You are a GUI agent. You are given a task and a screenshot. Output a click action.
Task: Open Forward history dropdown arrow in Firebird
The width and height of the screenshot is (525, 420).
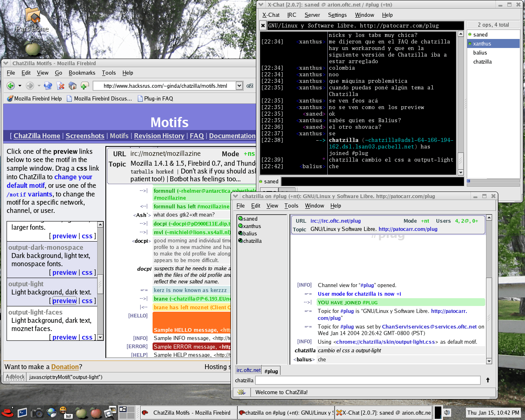pos(39,86)
